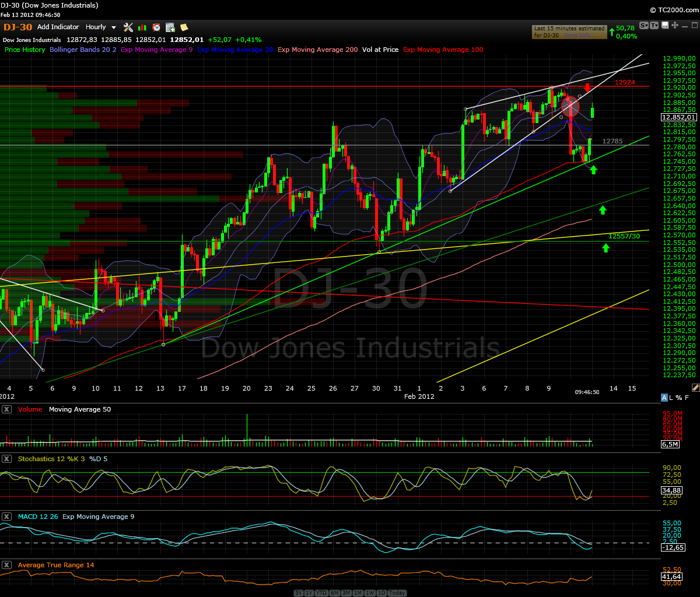700x597 pixels.
Task: Toggle the A scale option
Action: point(664,398)
